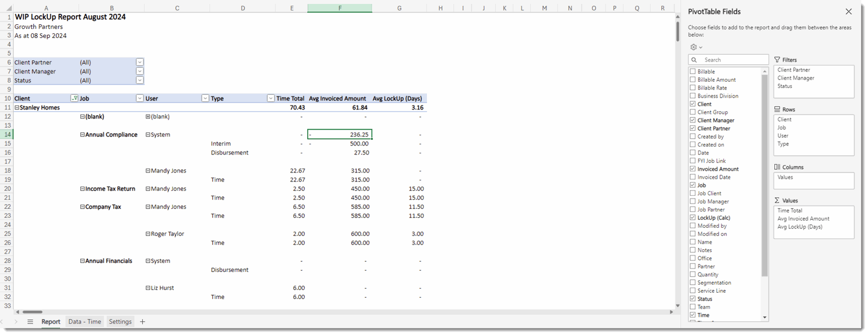Switch to the Data - Time sheet
This screenshot has width=868, height=335.
click(x=85, y=321)
